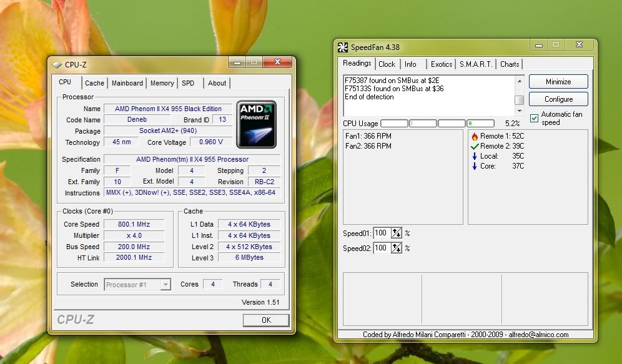Screen dimensions: 622x364
Task: Click the green checkmark beside Remote 2
Action: pyautogui.click(x=475, y=146)
